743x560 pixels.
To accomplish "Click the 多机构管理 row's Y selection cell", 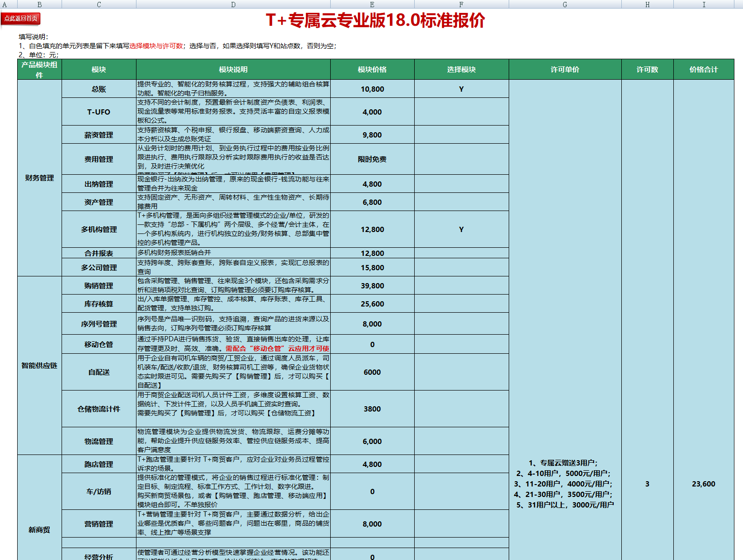I will point(461,229).
